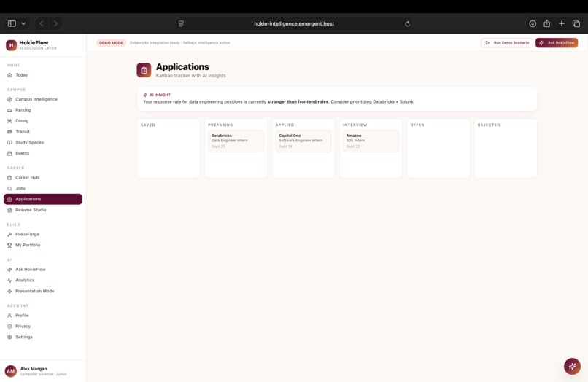Screen dimensions: 588x382
Task: Click the Study Spaces book icon
Action: point(9,142)
